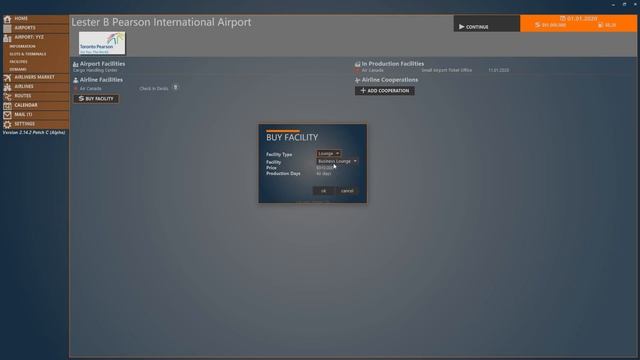Screen dimensions: 640x360
Task: Click the Price value in dialog
Action: pos(325,168)
